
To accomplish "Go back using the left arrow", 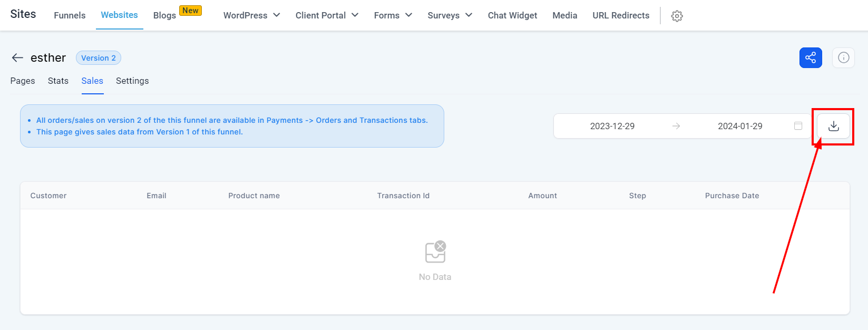I will pyautogui.click(x=17, y=57).
